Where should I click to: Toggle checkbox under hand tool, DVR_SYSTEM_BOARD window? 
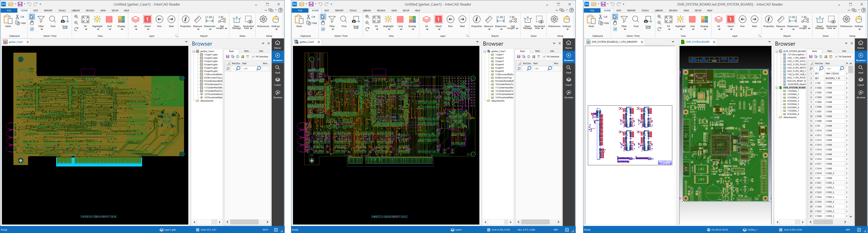(x=615, y=29)
